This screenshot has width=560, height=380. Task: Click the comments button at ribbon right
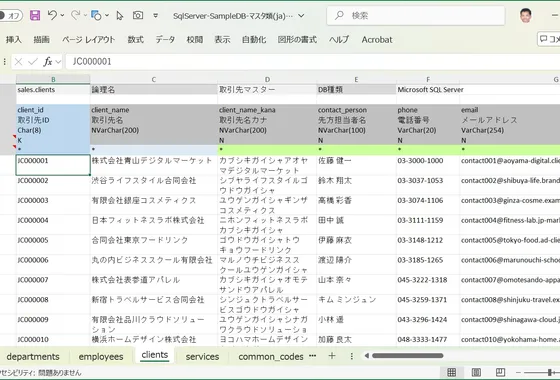[549, 39]
